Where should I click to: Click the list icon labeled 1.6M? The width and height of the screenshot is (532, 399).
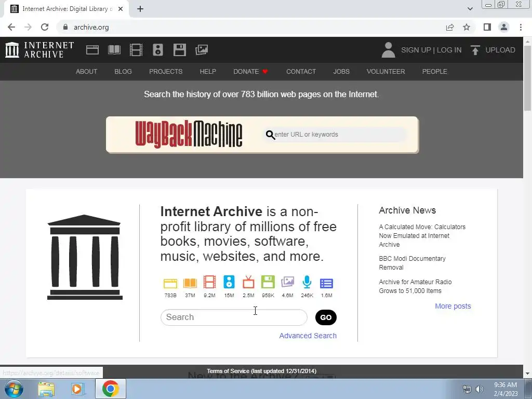[326, 283]
